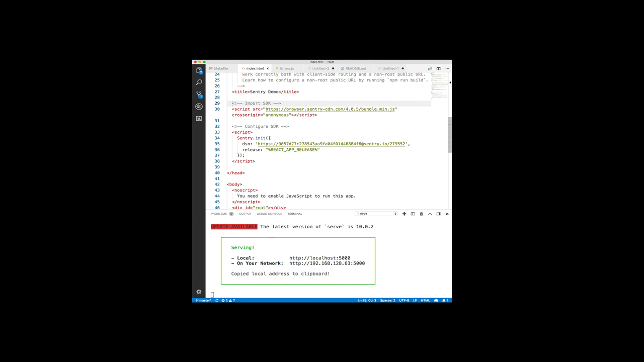The height and width of the screenshot is (362, 644).
Task: Click the 'Import SDK' comment line
Action: coord(256,104)
